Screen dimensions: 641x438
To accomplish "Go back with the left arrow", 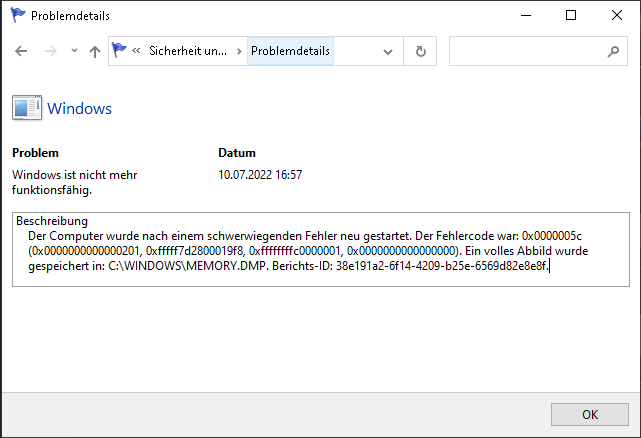I will pyautogui.click(x=21, y=51).
